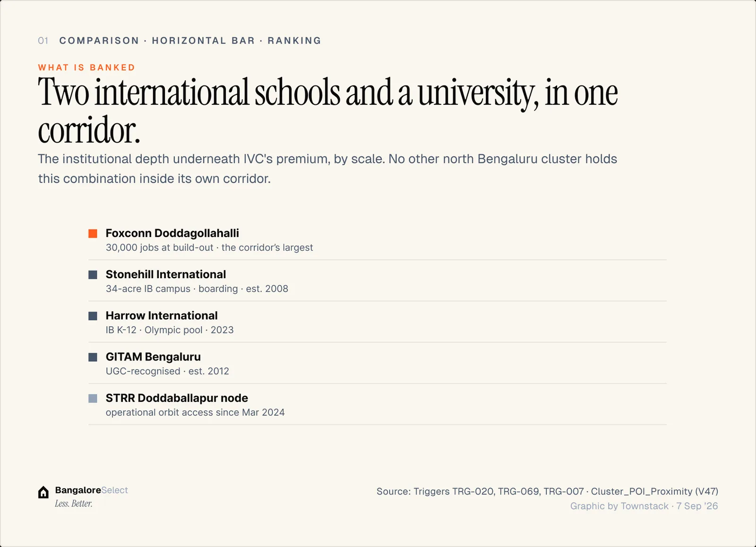Click the dark square beside Harrow International

pos(93,316)
